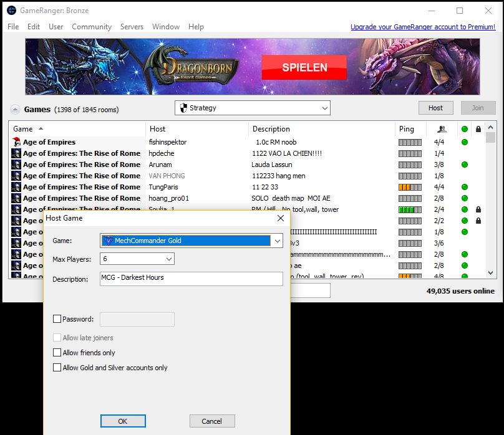Select host name fishinspektor

[x=167, y=142]
